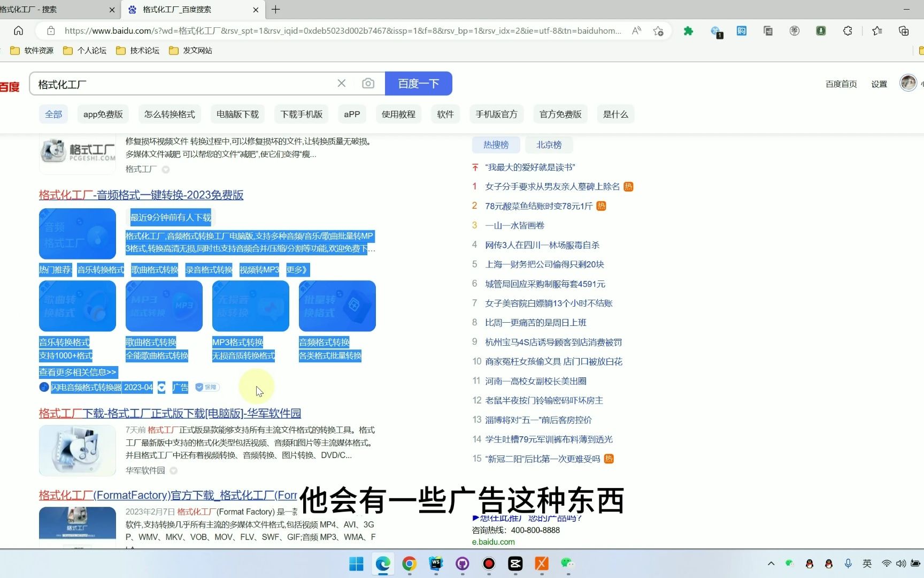The height and width of the screenshot is (578, 924).
Task: Open a new browser tab
Action: (x=276, y=10)
